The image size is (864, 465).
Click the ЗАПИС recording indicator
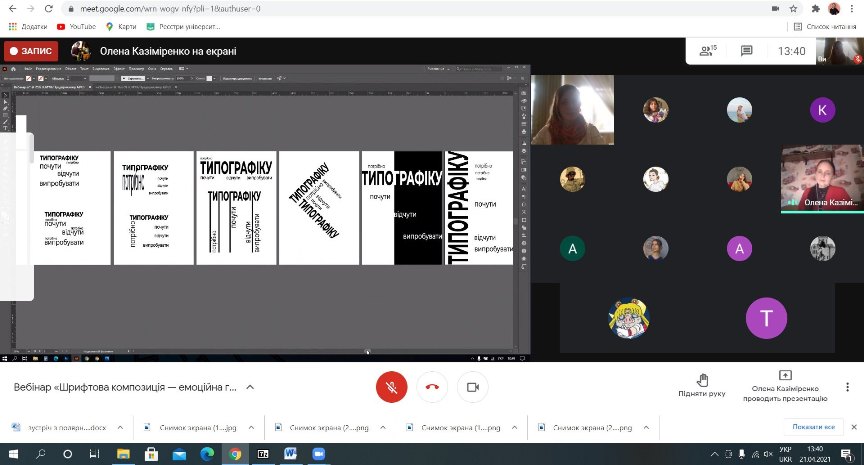30,51
